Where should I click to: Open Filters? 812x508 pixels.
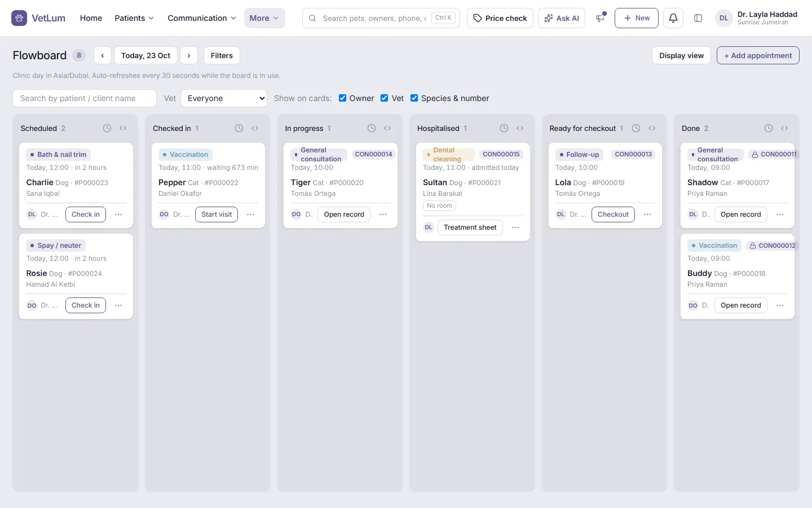[222, 55]
